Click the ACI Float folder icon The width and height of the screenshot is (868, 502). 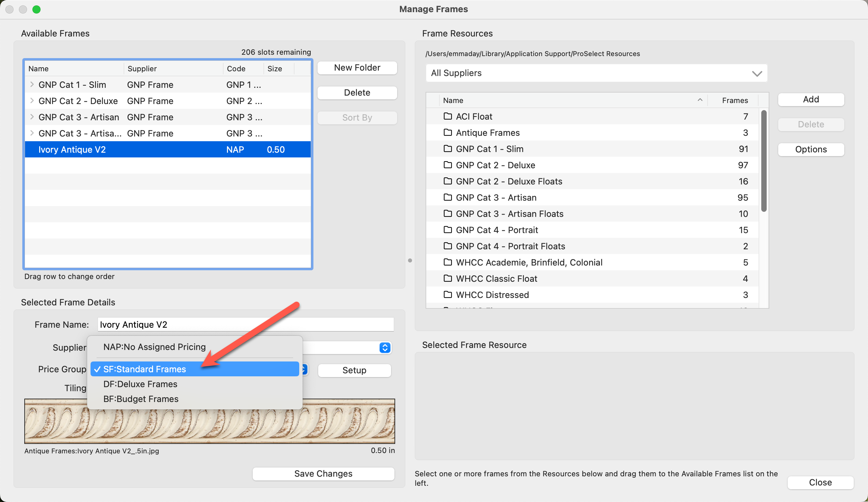click(448, 117)
